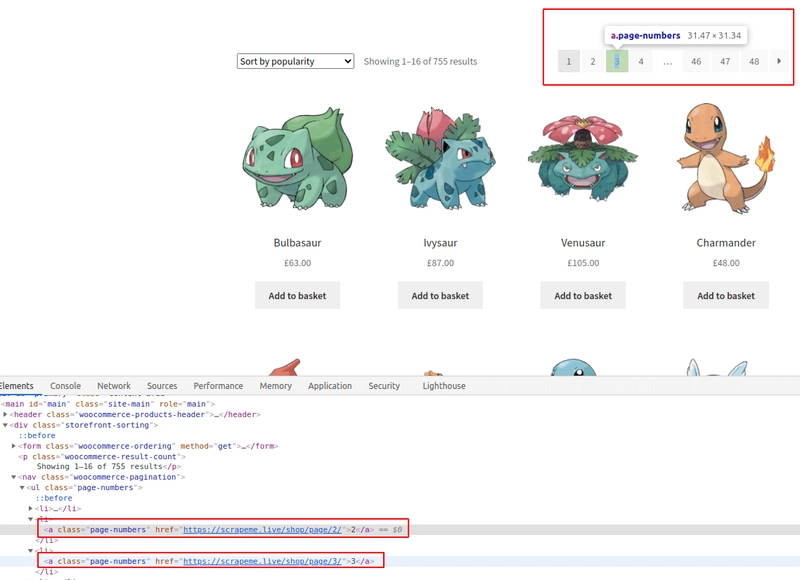
Task: Go to pagination page 48
Action: pos(754,61)
